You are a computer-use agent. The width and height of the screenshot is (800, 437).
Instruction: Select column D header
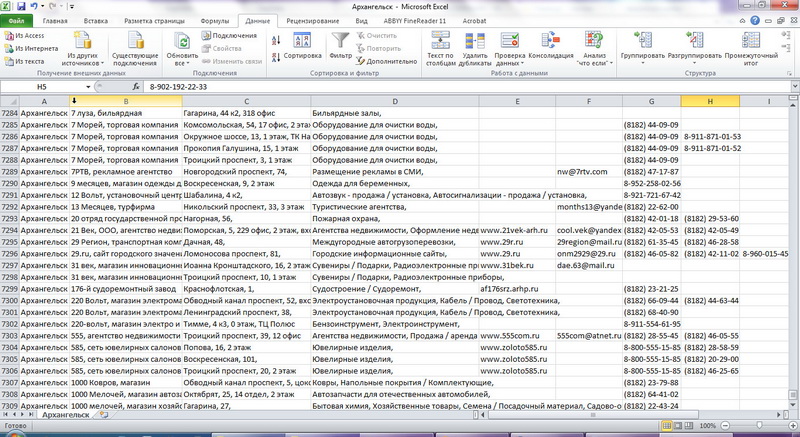[x=394, y=101]
